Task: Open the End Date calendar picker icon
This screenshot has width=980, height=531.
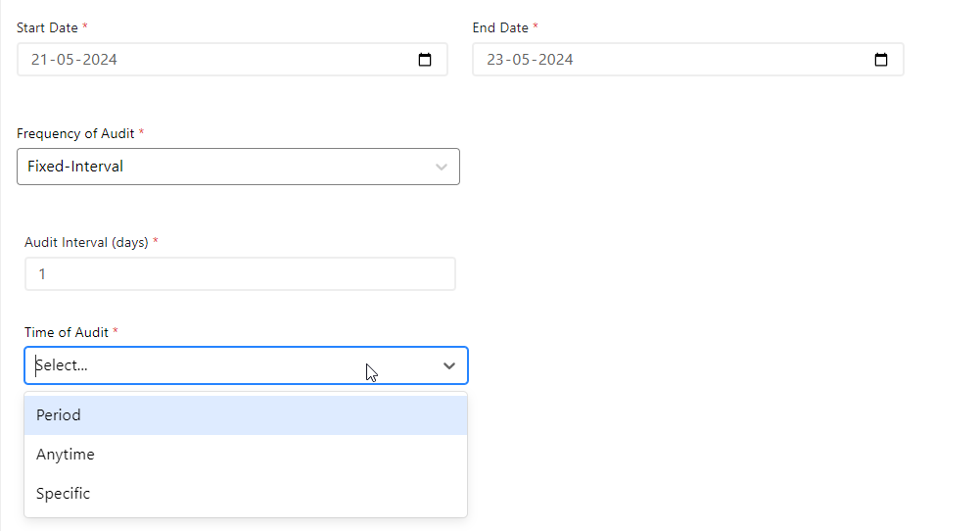Action: [x=881, y=60]
